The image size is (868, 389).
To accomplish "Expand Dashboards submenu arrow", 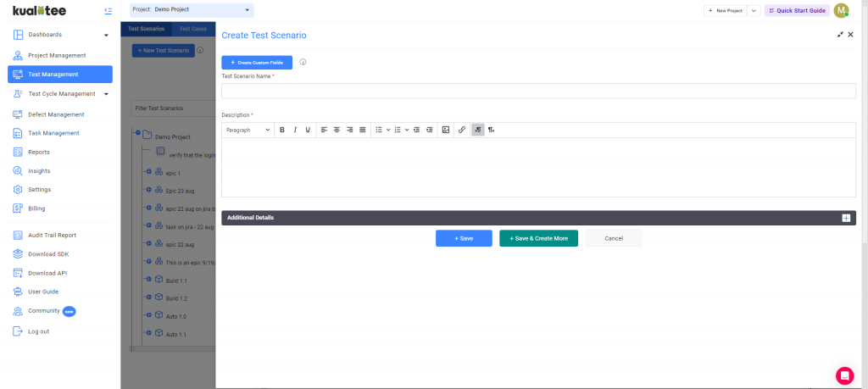I will [x=106, y=36].
